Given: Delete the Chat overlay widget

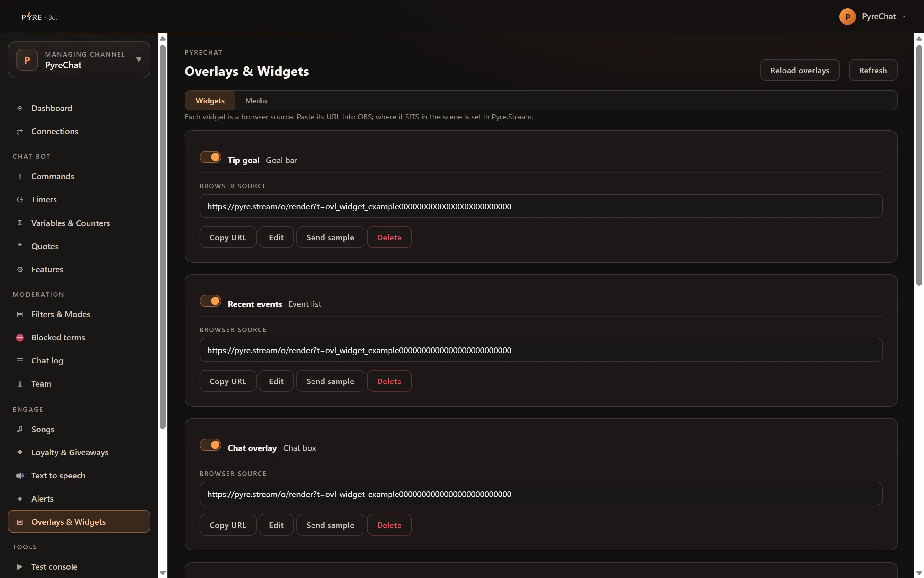Looking at the screenshot, I should [x=389, y=525].
